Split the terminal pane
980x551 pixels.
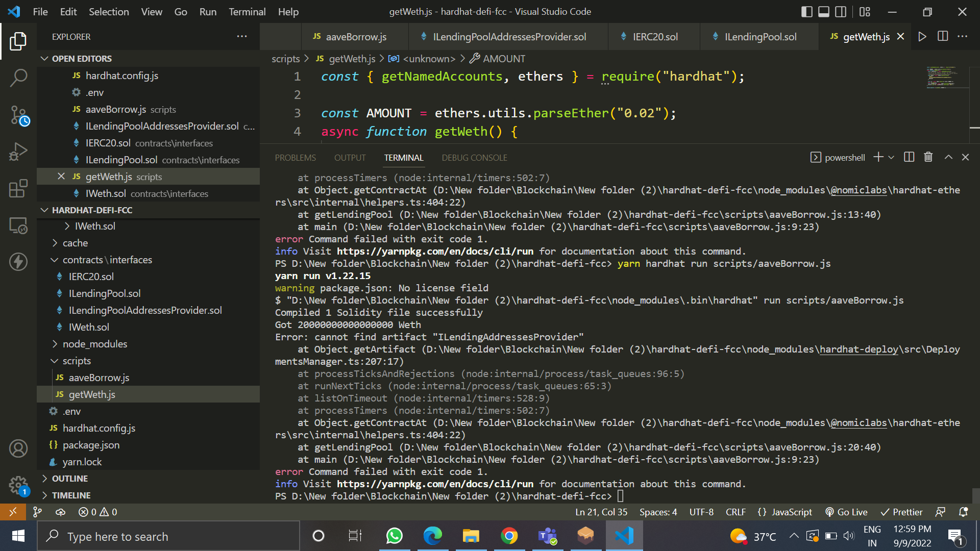point(909,157)
